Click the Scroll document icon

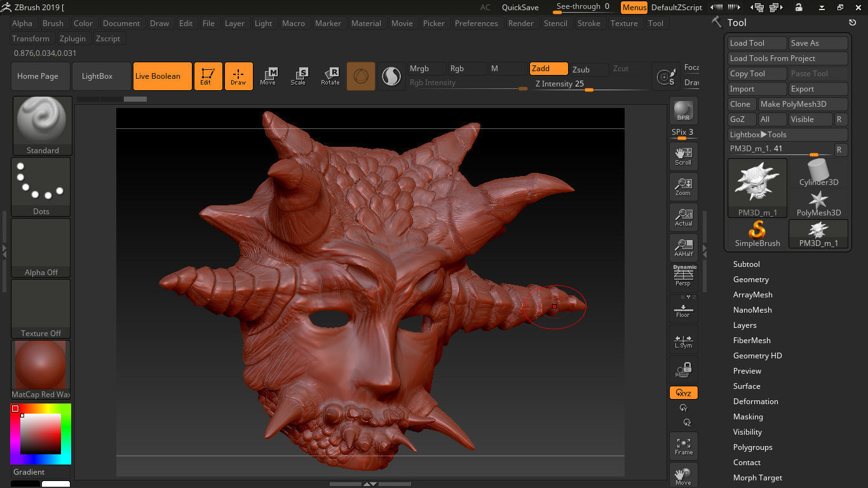pos(683,156)
